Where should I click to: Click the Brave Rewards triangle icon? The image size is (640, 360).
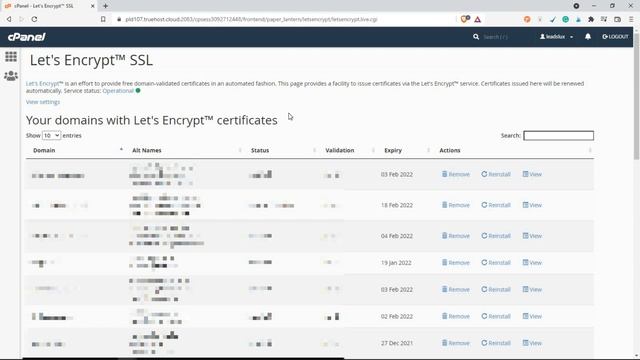coord(478,19)
